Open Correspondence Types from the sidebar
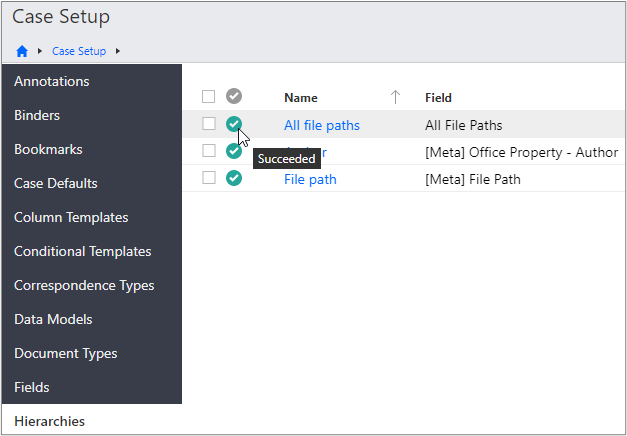The width and height of the screenshot is (627, 436). coord(84,285)
